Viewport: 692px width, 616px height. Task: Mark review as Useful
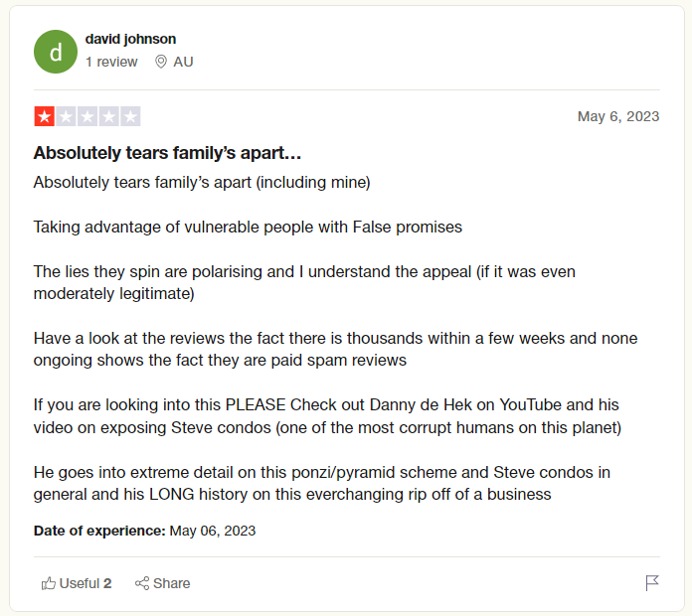coord(77,583)
